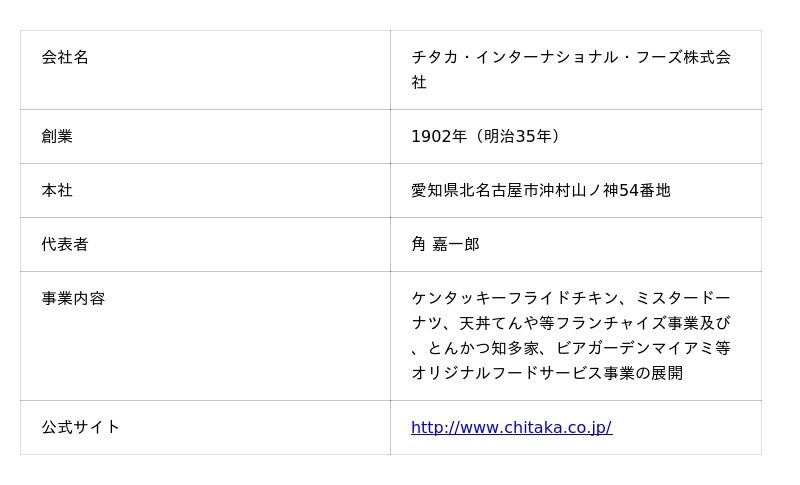Image resolution: width=800 pixels, height=485 pixels.
Task: Click the 会社名 label cell
Action: pyautogui.click(x=65, y=58)
